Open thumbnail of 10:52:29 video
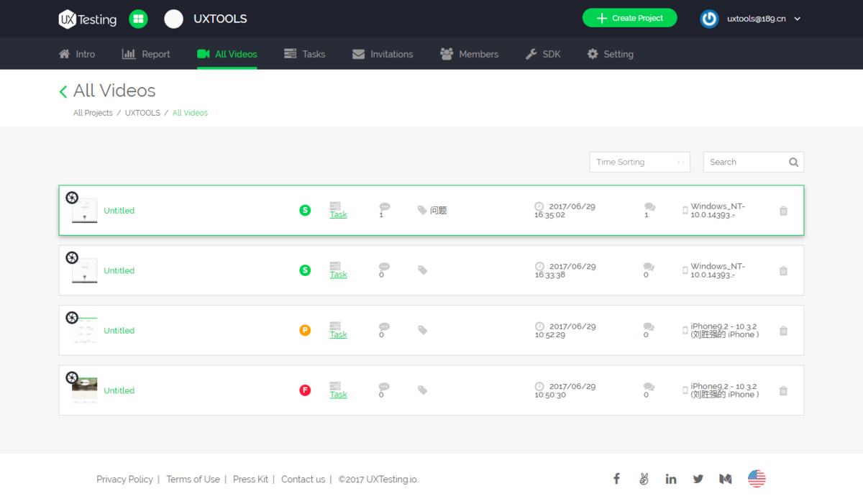 tap(84, 330)
